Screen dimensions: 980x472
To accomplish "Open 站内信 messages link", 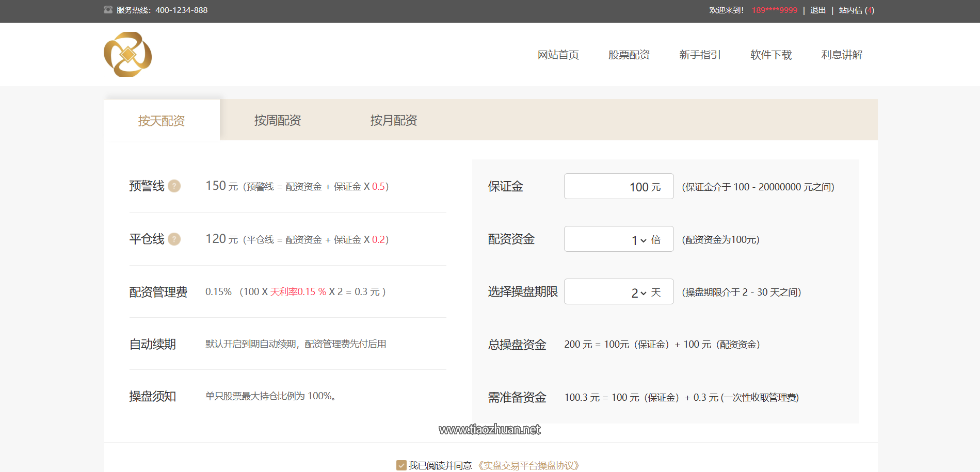I will [x=856, y=10].
